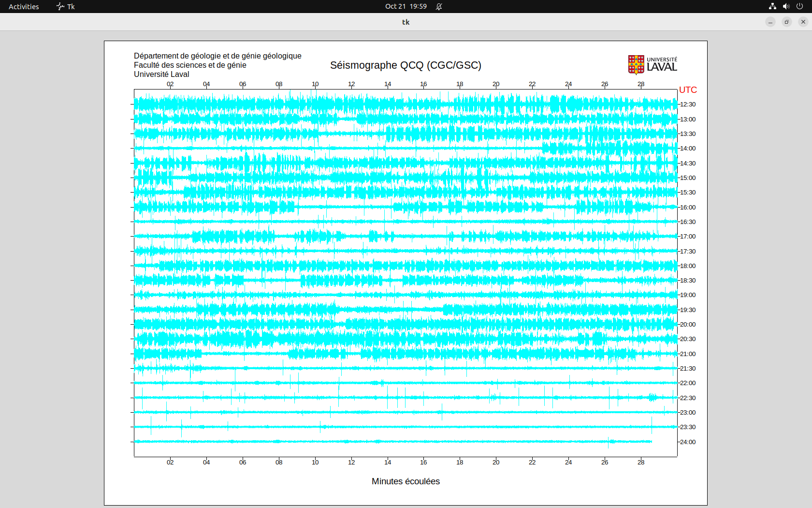Click the power icon in system tray
This screenshot has width=812, height=508.
point(799,6)
